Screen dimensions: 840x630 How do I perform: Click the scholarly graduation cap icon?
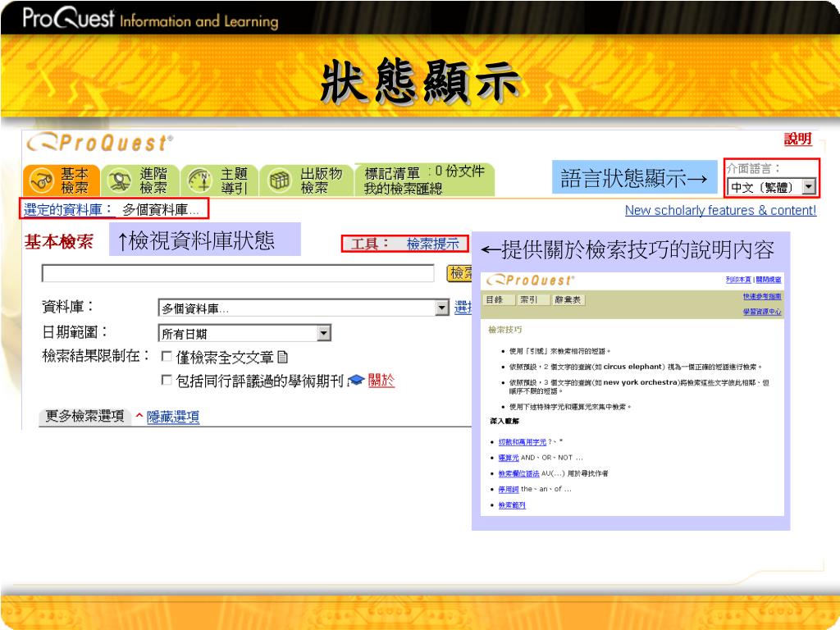(356, 381)
